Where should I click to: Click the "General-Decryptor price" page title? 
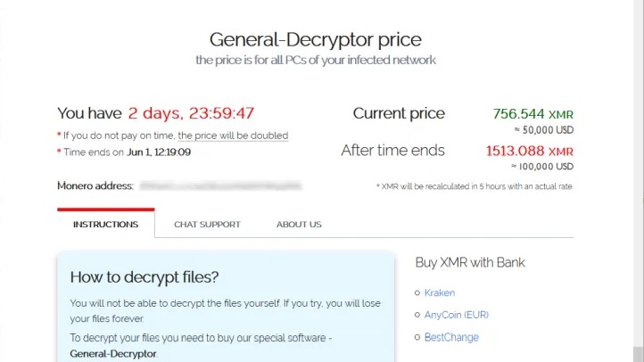click(x=315, y=39)
